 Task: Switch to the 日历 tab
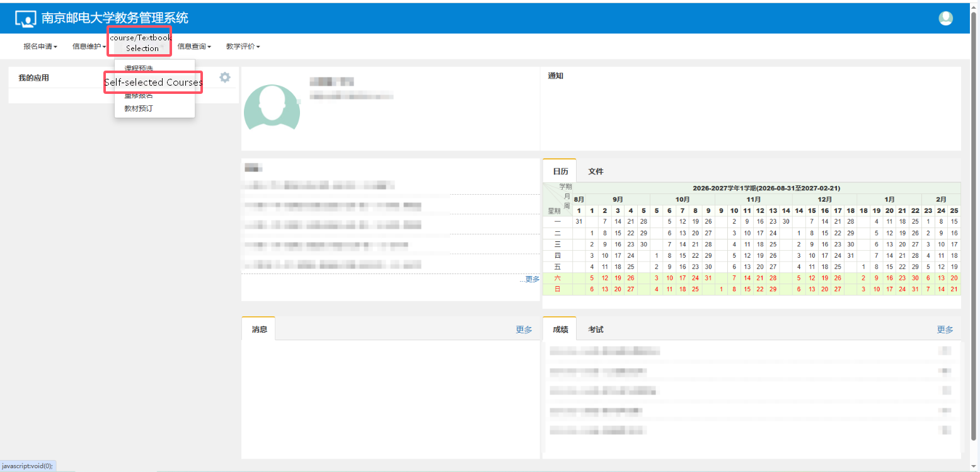click(x=560, y=171)
